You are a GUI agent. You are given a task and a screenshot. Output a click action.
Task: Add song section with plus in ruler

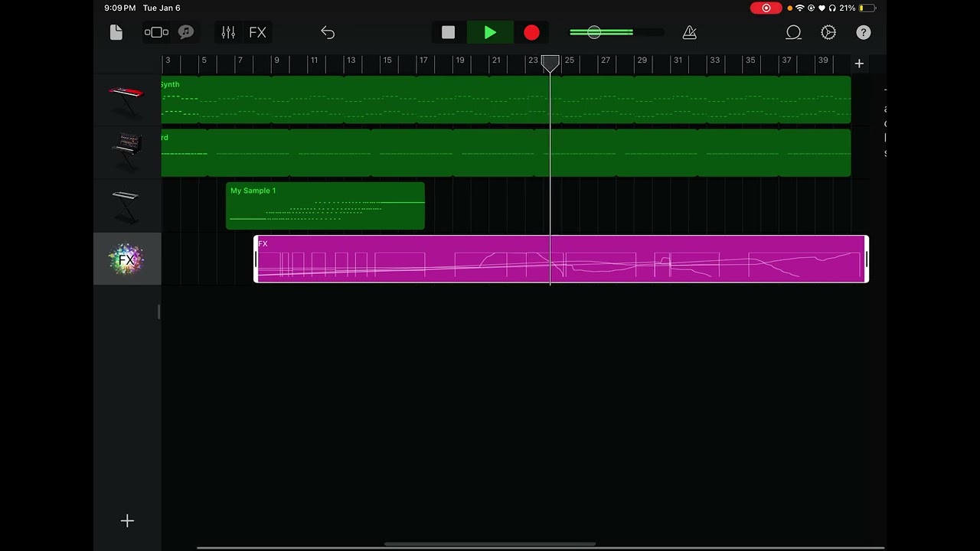click(x=859, y=64)
